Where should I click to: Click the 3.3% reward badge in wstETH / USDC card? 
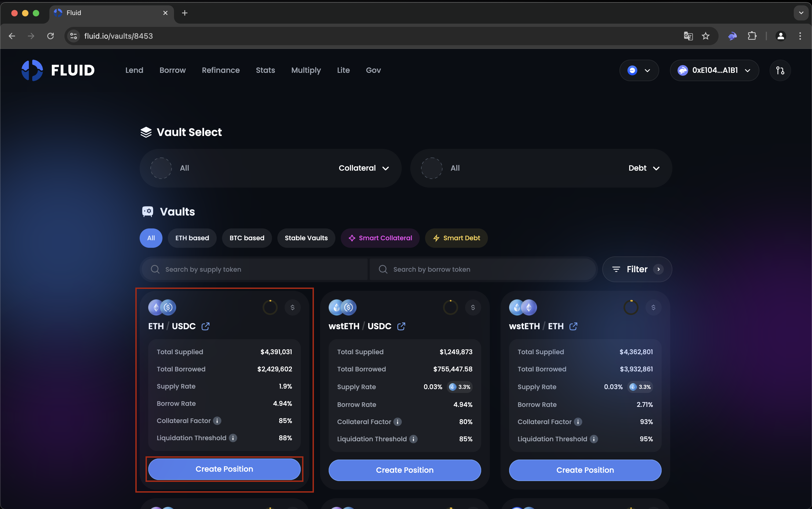point(460,387)
